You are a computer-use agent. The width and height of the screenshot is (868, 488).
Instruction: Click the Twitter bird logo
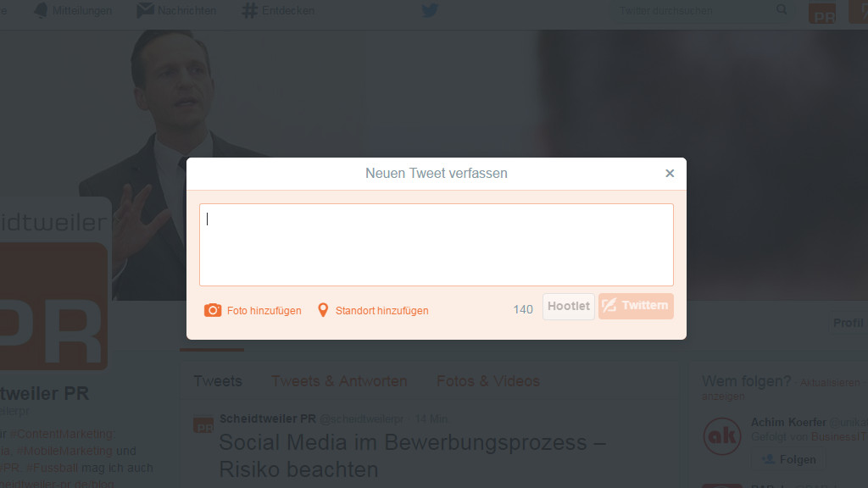430,11
